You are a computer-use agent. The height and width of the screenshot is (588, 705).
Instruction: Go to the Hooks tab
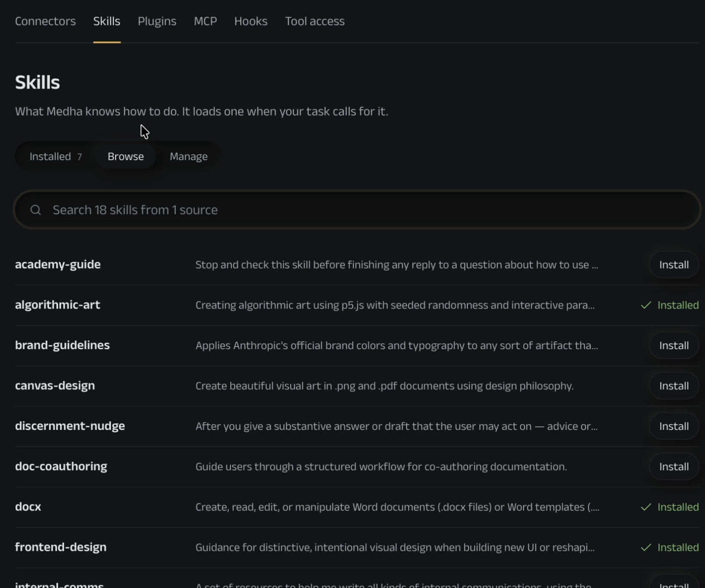(x=251, y=21)
